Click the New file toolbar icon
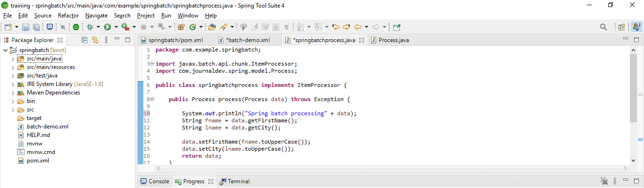The image size is (644, 188). (8, 27)
